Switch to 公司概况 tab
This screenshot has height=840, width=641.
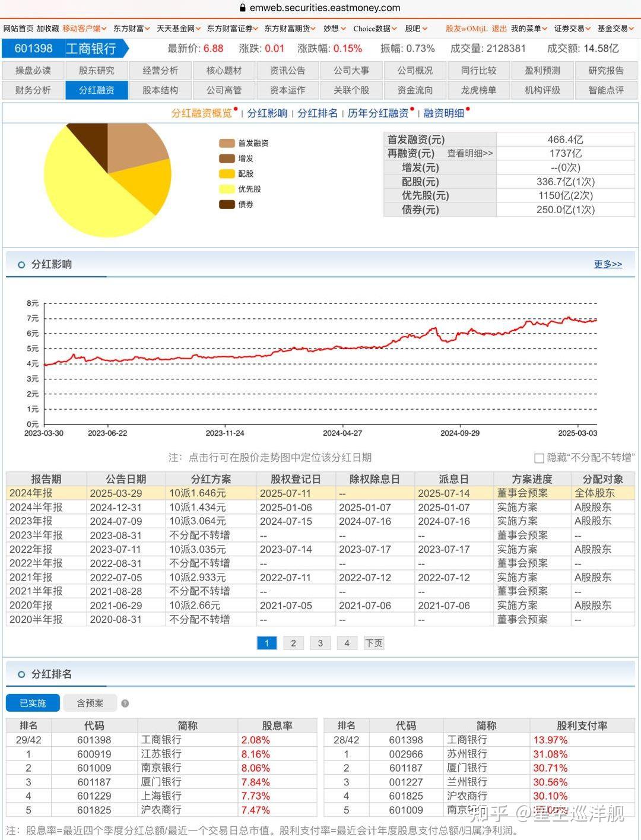tap(415, 71)
